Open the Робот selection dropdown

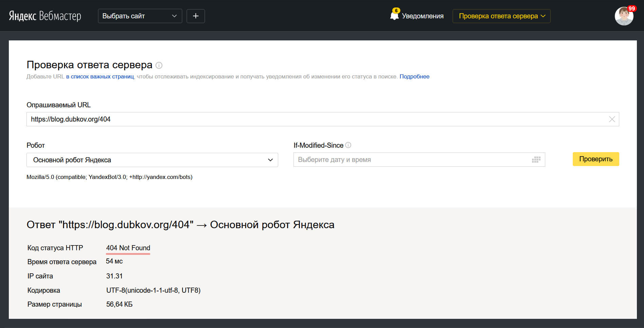pos(152,160)
